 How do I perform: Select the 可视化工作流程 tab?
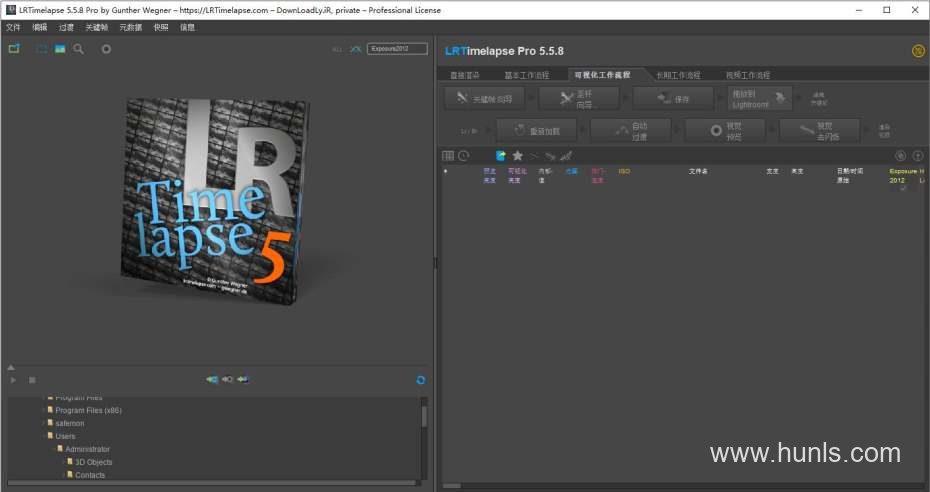pos(603,75)
